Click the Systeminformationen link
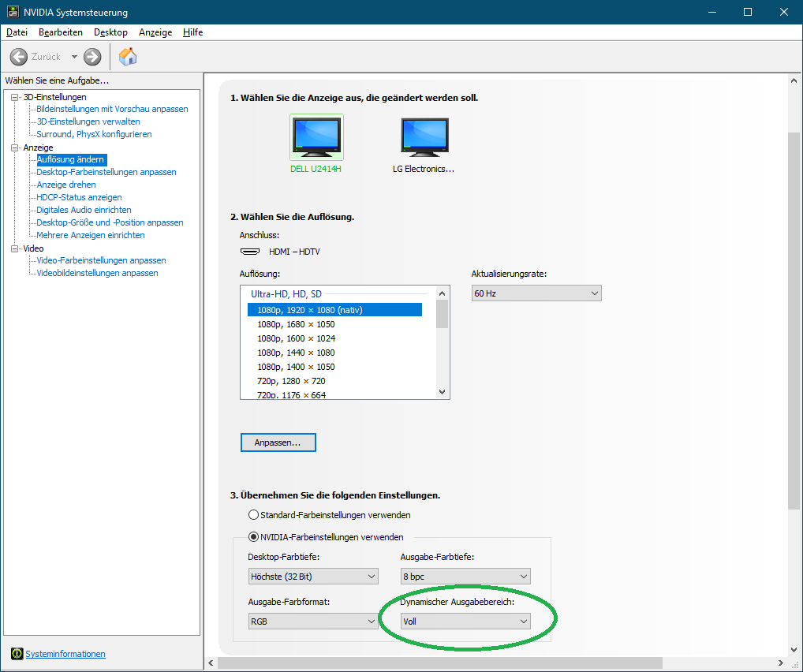803x672 pixels. tap(65, 654)
